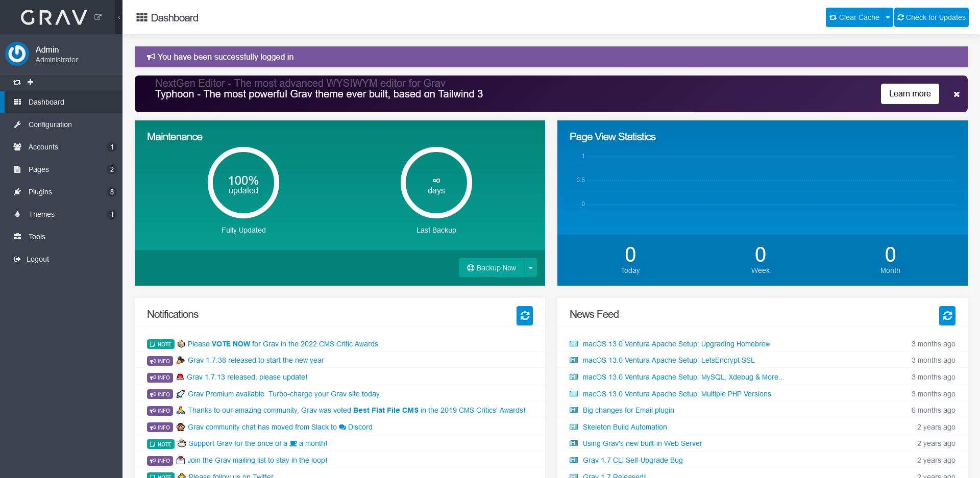Image resolution: width=980 pixels, height=478 pixels.
Task: Click the Plugins count badge showing 8
Action: [112, 192]
